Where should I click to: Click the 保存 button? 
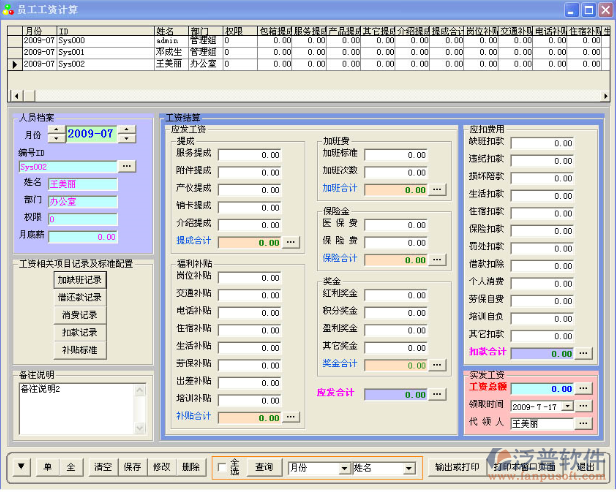pos(132,467)
